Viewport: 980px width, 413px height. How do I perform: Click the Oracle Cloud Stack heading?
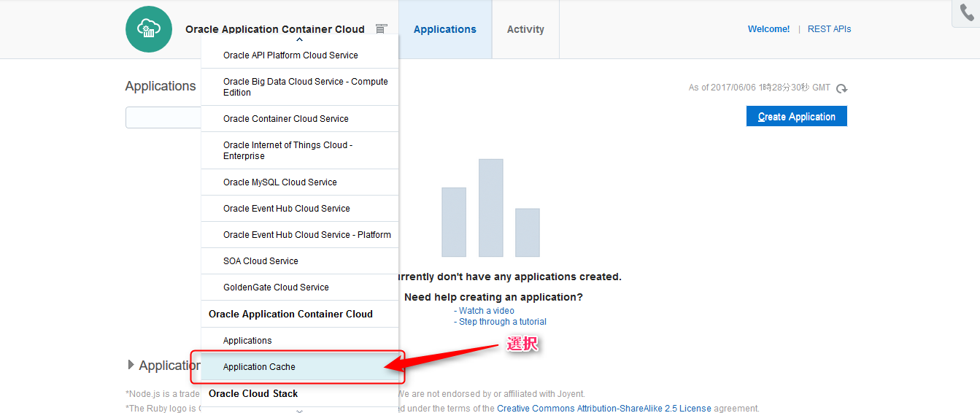point(253,393)
